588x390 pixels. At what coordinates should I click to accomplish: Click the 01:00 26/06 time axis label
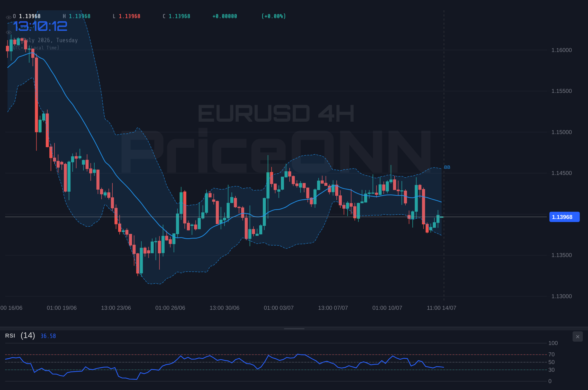click(170, 308)
